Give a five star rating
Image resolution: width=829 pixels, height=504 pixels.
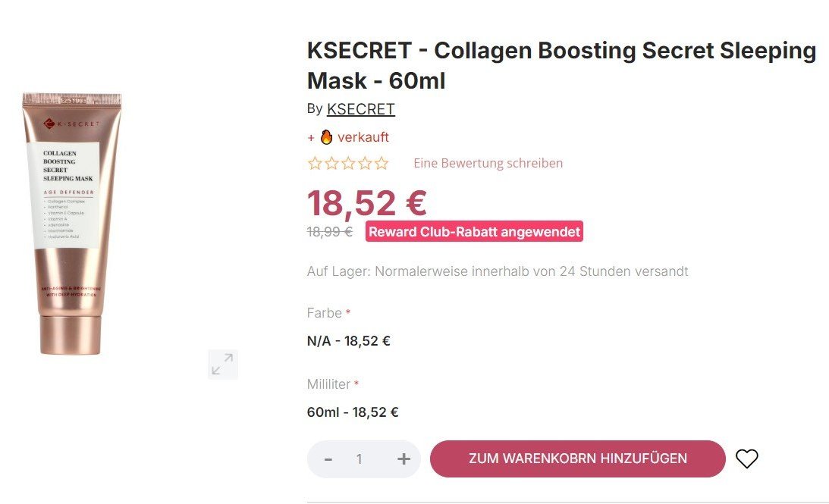tap(382, 163)
